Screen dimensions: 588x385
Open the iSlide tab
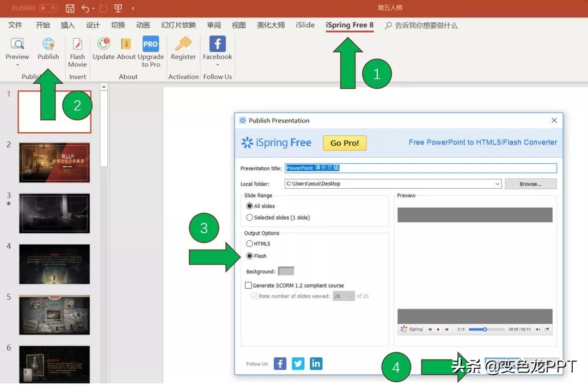(x=305, y=25)
